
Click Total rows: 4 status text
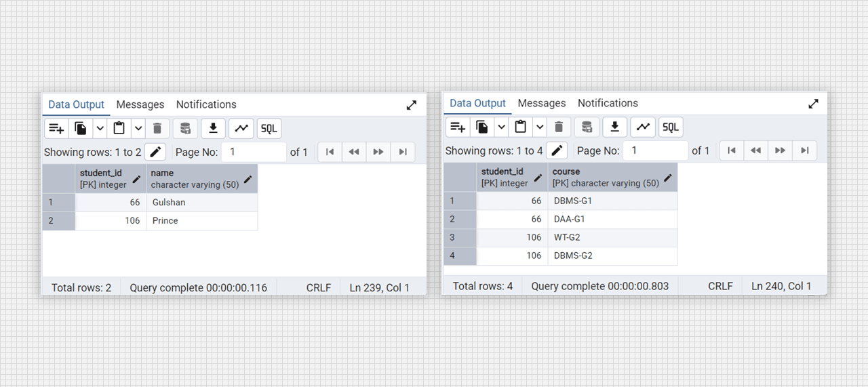point(483,286)
